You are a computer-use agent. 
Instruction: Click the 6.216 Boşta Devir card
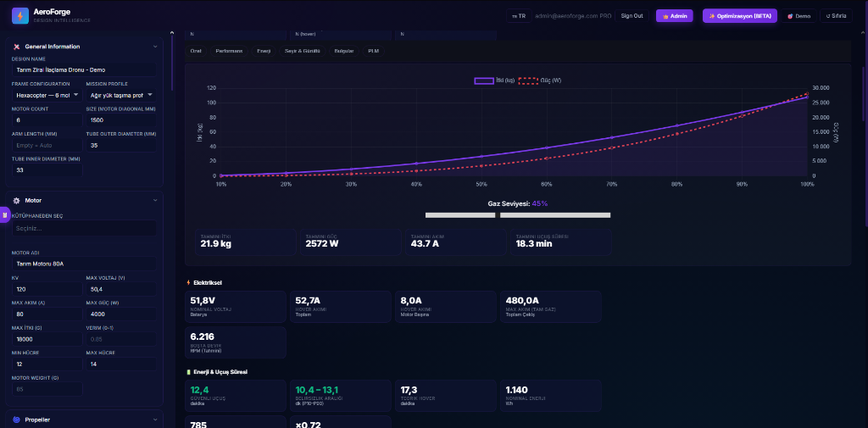[236, 342]
